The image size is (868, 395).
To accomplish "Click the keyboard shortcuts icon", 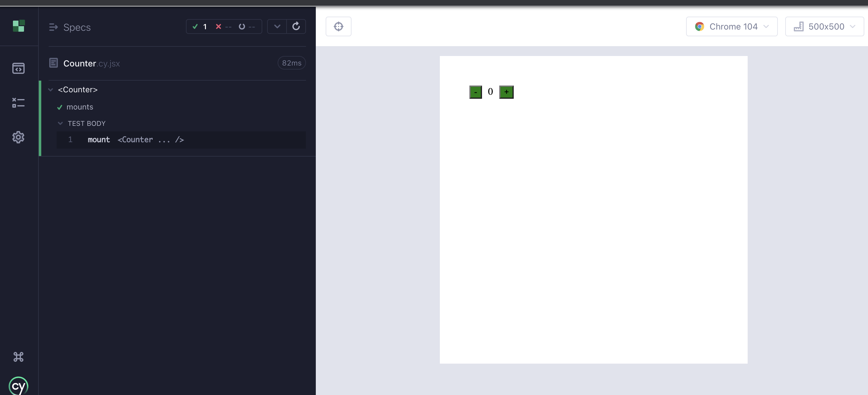I will (18, 356).
